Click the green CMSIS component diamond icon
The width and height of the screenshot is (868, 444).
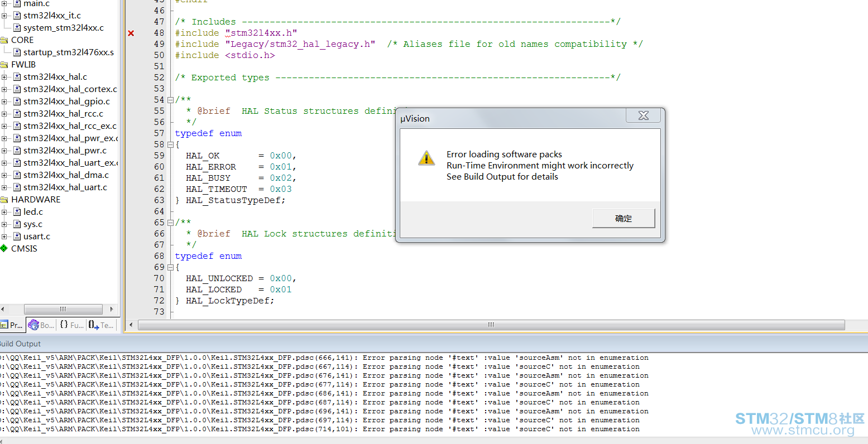(4, 249)
